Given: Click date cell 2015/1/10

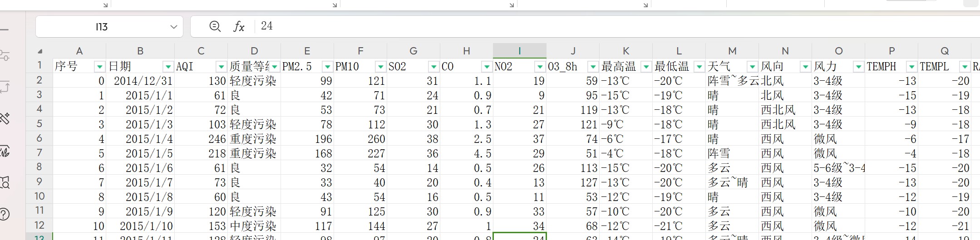Looking at the screenshot, I should click(x=140, y=226).
